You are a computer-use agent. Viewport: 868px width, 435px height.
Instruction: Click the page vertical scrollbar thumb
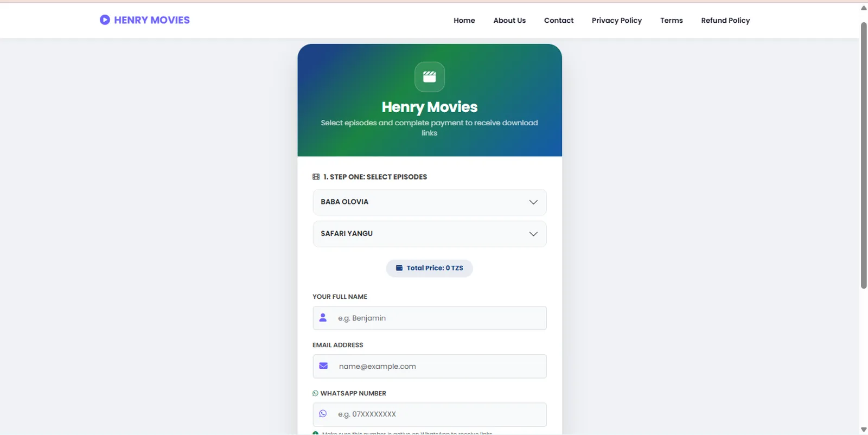coord(864,155)
